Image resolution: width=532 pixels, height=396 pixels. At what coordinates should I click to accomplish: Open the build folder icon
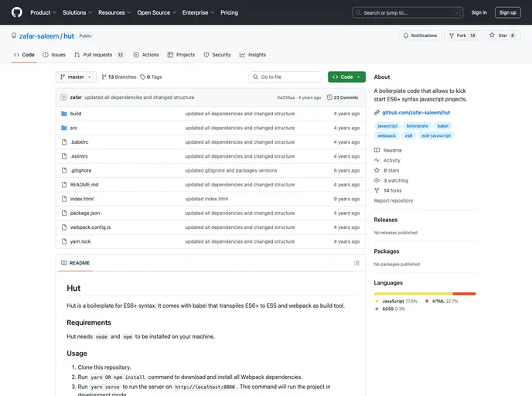pyautogui.click(x=64, y=114)
